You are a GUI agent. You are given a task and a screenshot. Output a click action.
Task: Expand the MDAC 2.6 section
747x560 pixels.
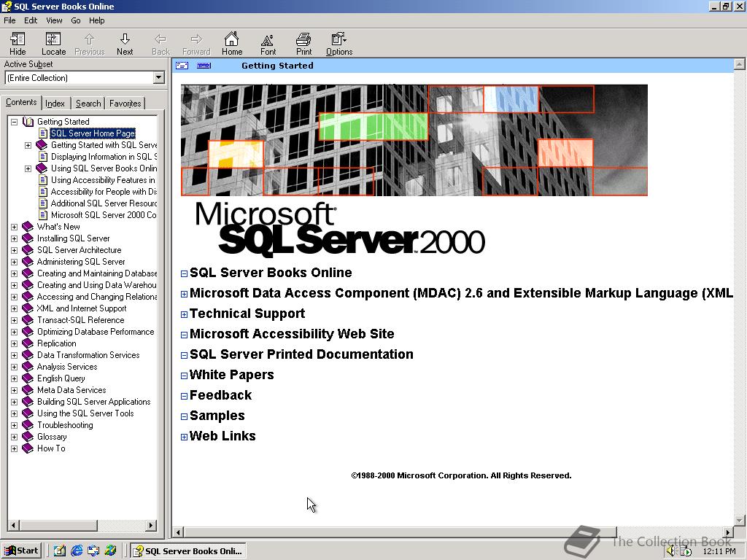pyautogui.click(x=184, y=295)
